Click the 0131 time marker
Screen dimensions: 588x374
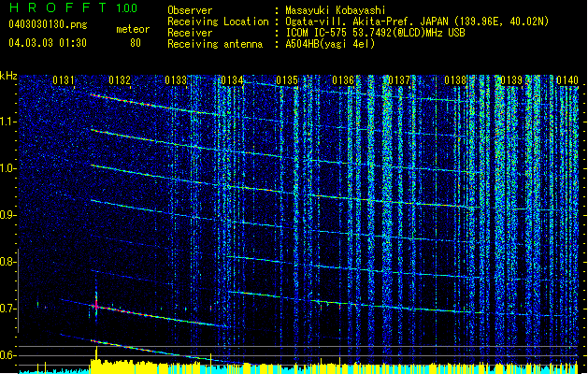(64, 81)
